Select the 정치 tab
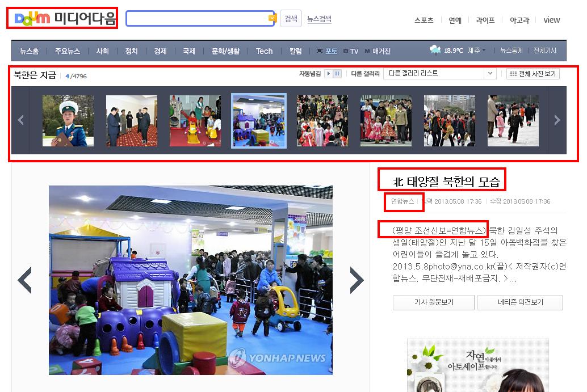 click(x=131, y=51)
